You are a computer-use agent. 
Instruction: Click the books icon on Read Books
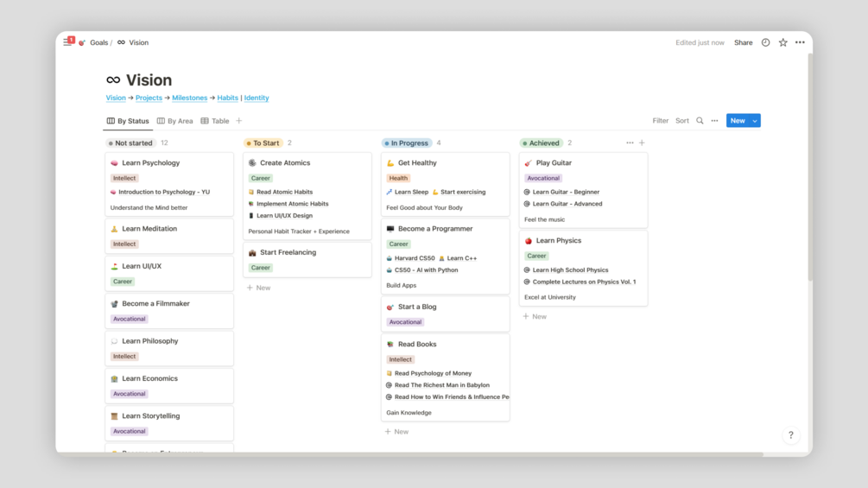390,344
